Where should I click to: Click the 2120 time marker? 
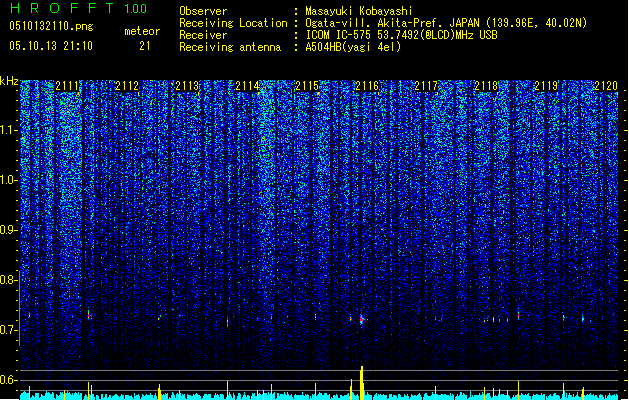click(x=606, y=86)
